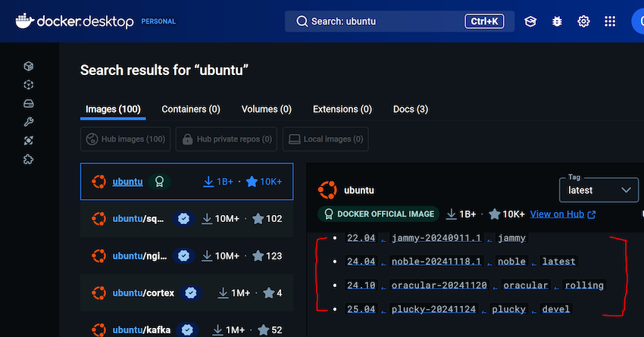This screenshot has width=644, height=337.
Task: Click verified publisher badge on ubuntu/sq… row
Action: [x=183, y=219]
